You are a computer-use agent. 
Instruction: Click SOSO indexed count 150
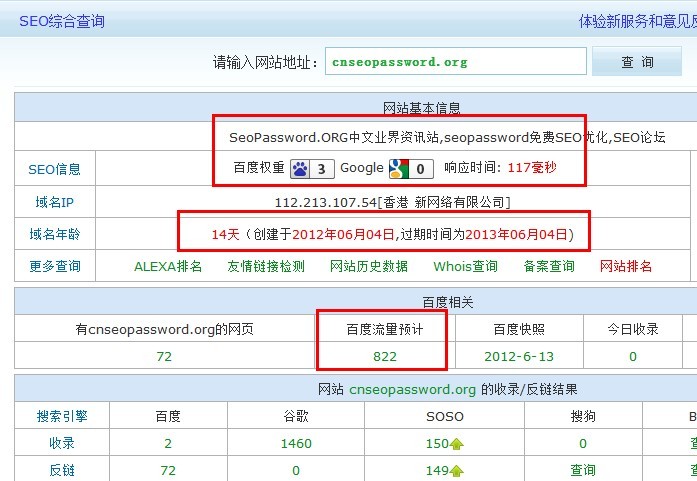437,444
